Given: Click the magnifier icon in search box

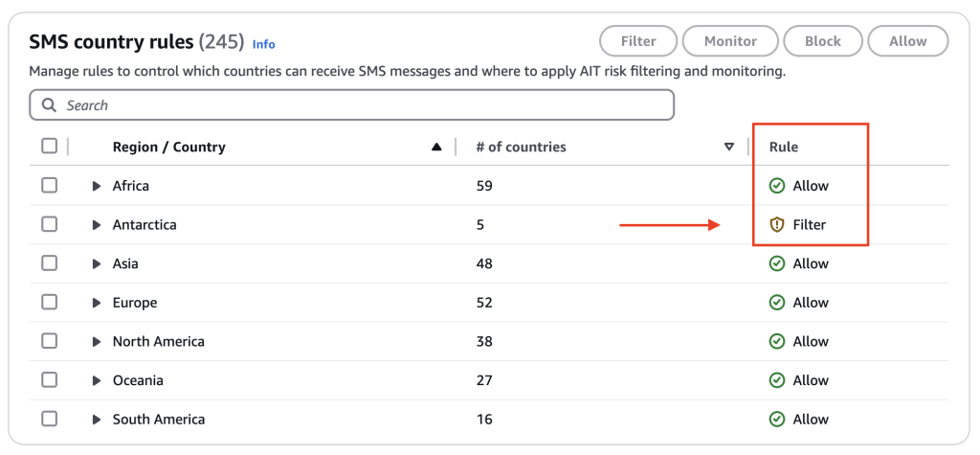Looking at the screenshot, I should tap(49, 105).
